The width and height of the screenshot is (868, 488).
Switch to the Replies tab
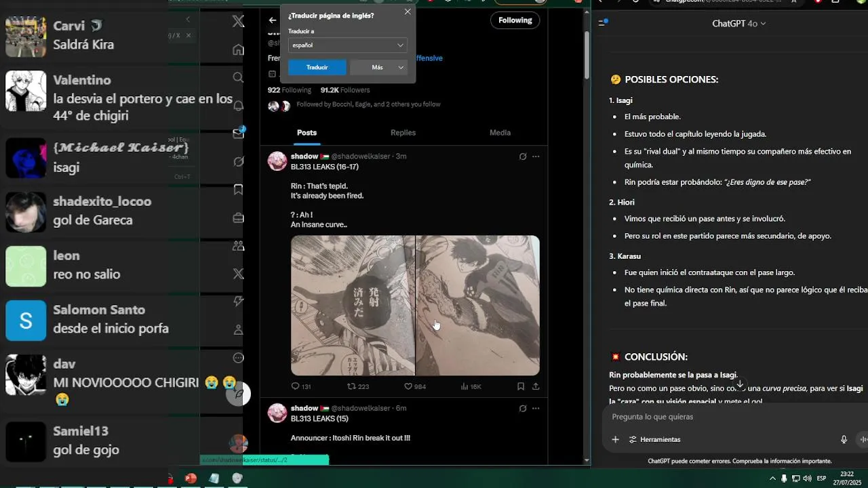403,133
